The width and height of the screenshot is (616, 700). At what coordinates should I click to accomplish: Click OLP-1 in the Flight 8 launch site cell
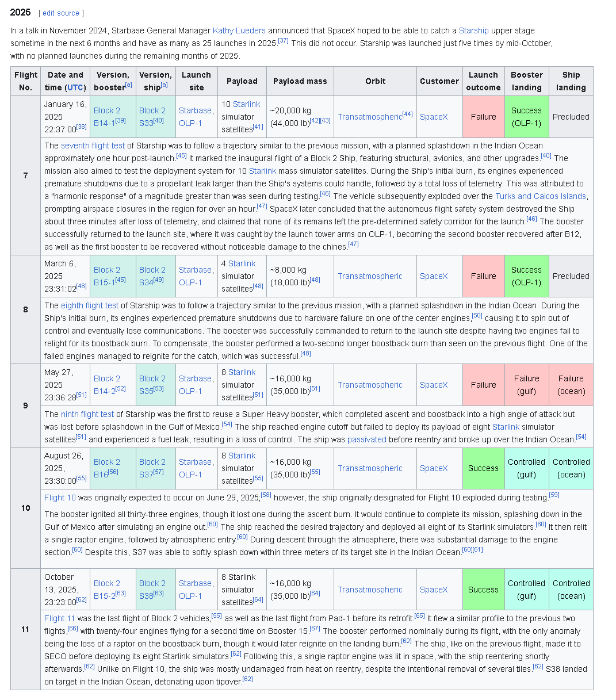click(x=190, y=282)
